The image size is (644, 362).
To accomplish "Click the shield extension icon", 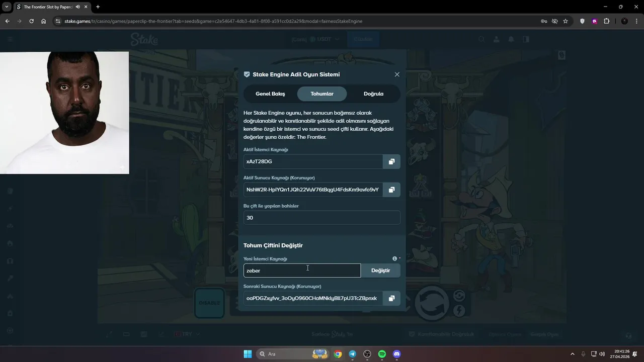I will tap(582, 21).
